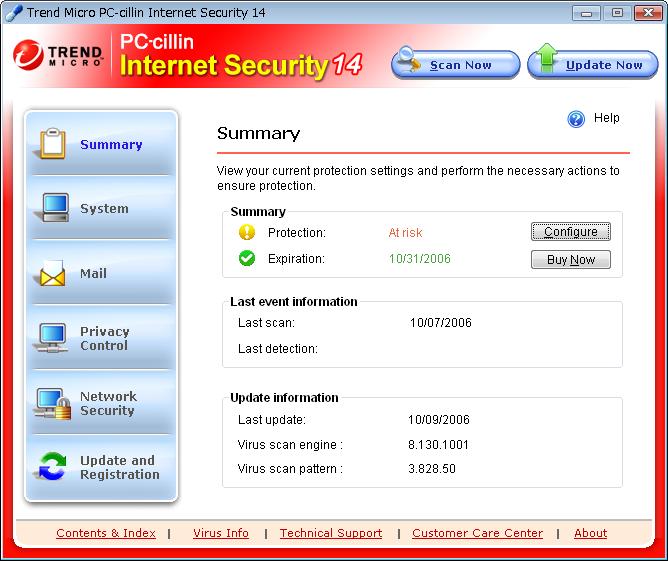This screenshot has height=561, width=668.
Task: Click the magnifier icon on Scan Now
Action: click(x=409, y=59)
